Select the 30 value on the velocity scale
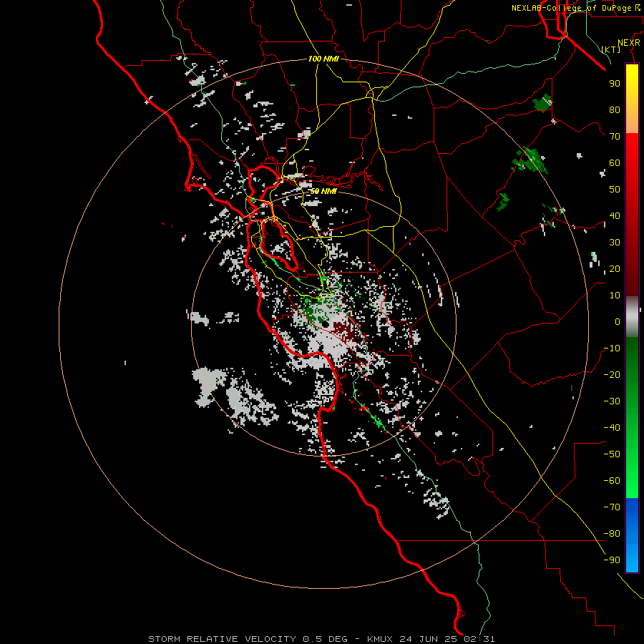This screenshot has width=644, height=644. 615,243
